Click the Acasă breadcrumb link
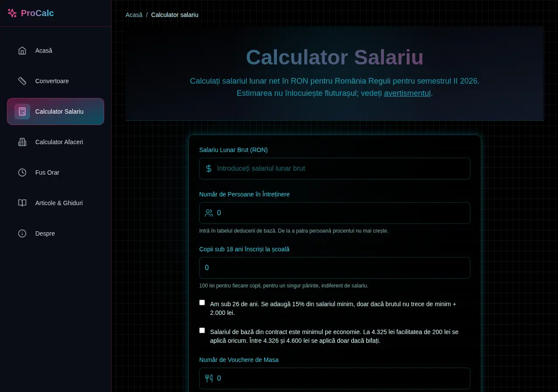This screenshot has width=558, height=392. pos(134,15)
